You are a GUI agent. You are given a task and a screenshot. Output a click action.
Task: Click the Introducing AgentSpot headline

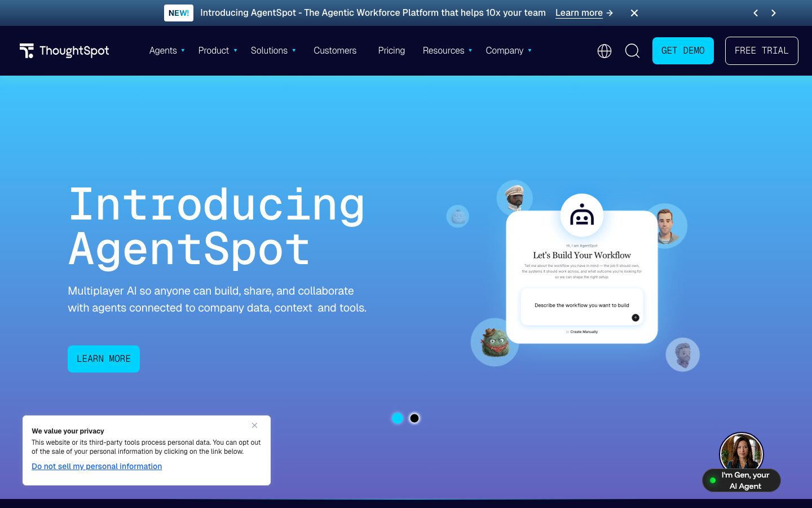(x=217, y=226)
